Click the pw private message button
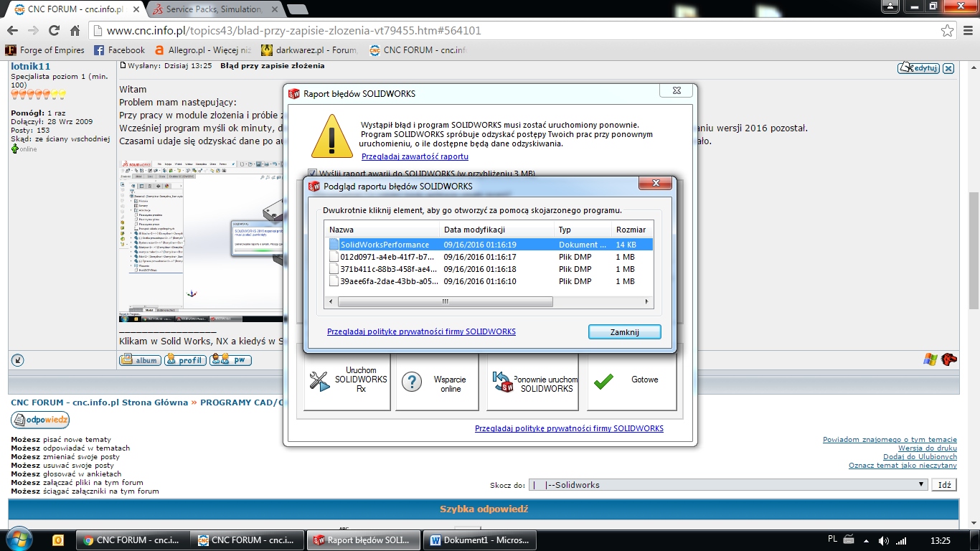Viewport: 980px width, 551px height. pyautogui.click(x=230, y=360)
